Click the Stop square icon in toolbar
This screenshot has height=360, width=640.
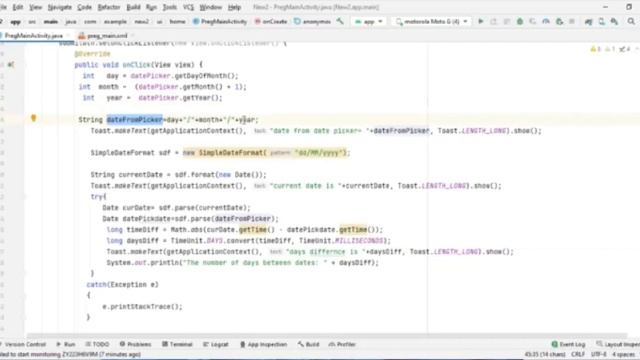pyautogui.click(x=572, y=21)
